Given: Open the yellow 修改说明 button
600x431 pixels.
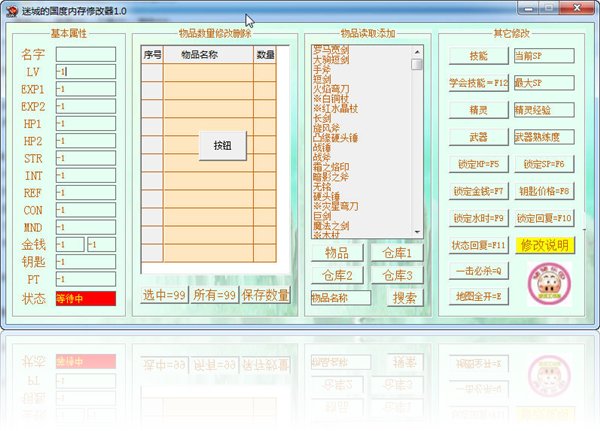Looking at the screenshot, I should coord(545,245).
